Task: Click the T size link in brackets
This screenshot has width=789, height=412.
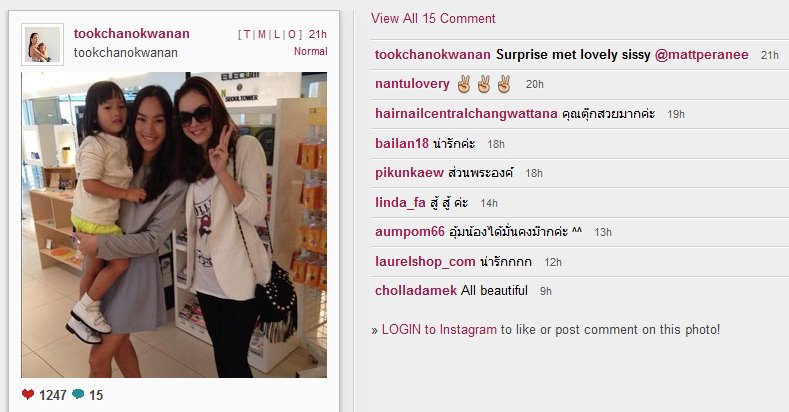Action: (x=247, y=34)
